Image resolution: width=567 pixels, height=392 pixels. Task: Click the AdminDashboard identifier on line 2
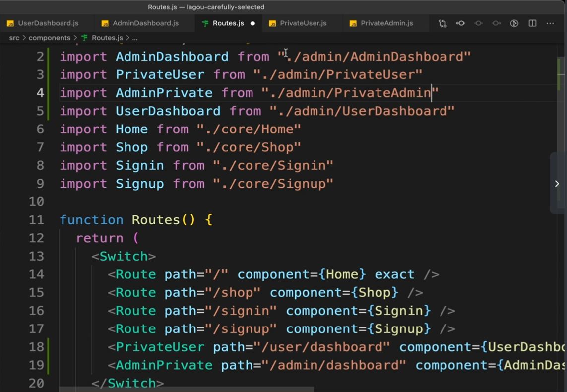(172, 57)
